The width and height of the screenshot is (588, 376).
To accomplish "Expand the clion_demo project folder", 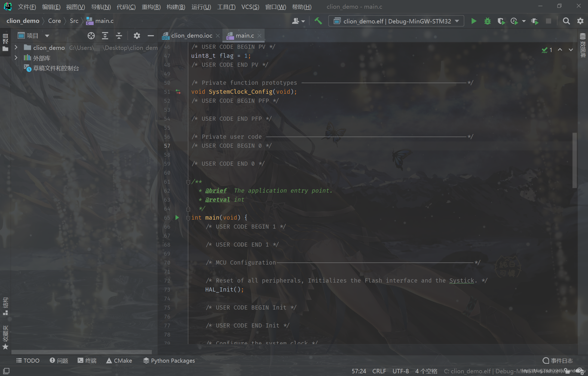I will pos(16,47).
